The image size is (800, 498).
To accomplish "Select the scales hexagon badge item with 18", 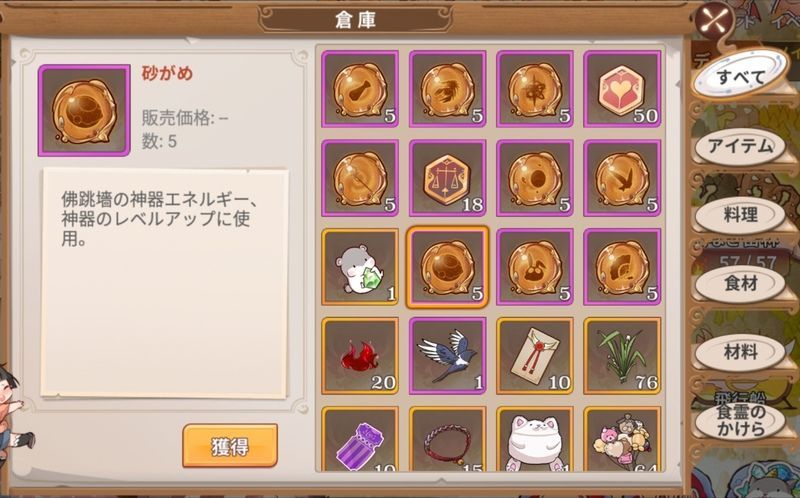I will pos(447,178).
